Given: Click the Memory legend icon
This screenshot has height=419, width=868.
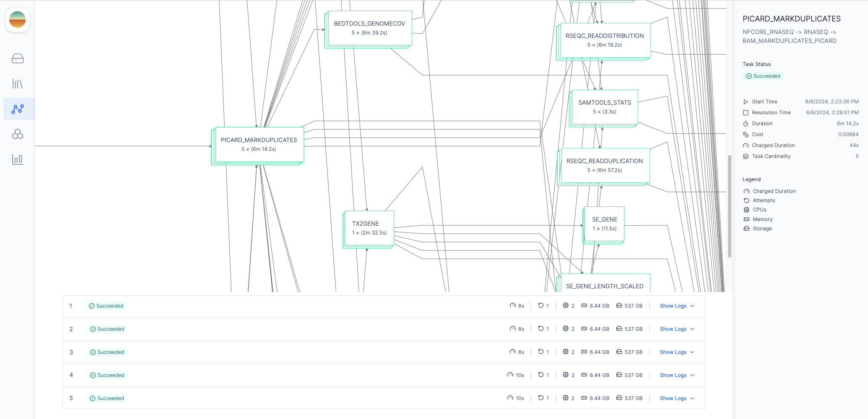Looking at the screenshot, I should click(x=746, y=219).
